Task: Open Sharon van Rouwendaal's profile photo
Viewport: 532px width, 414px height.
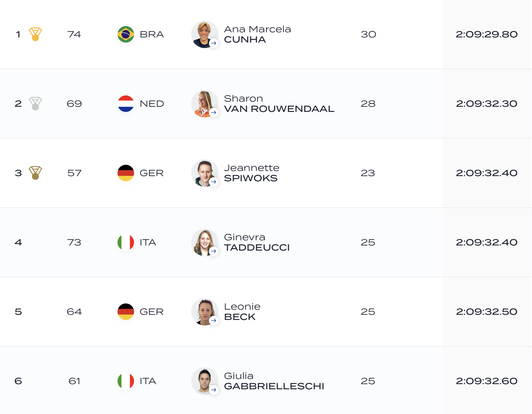Action: point(205,104)
